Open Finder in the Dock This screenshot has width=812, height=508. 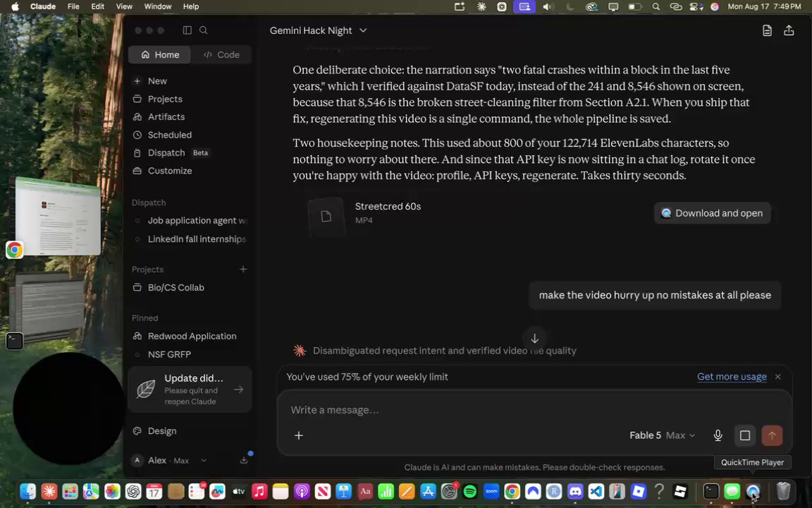[x=28, y=491]
